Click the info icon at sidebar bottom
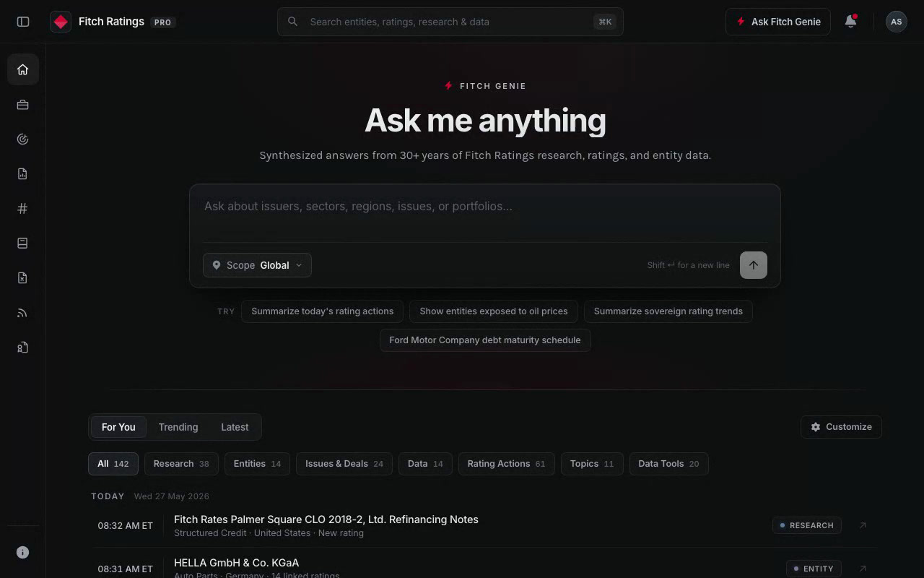Image resolution: width=924 pixels, height=578 pixels. click(x=23, y=552)
